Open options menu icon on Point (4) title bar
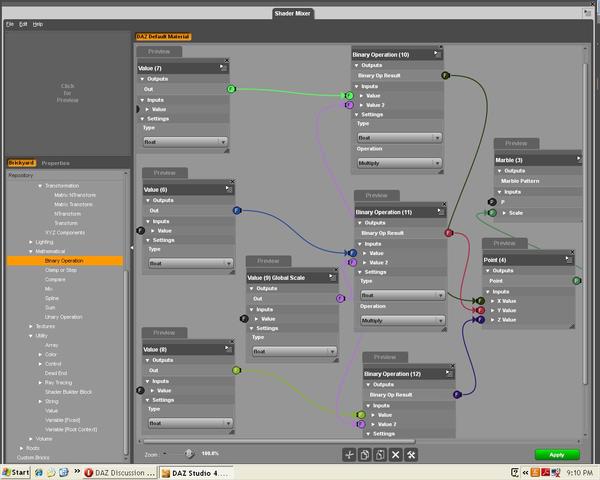This screenshot has width=600, height=480. (x=569, y=260)
